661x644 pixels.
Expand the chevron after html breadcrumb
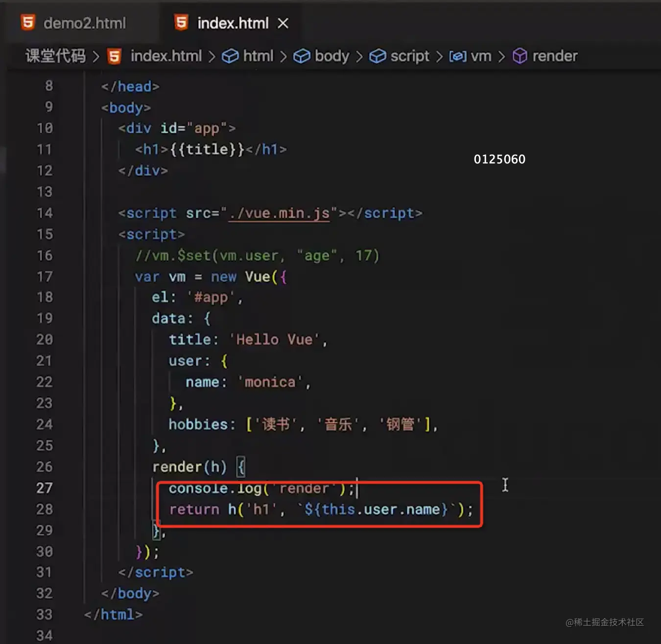coord(283,57)
